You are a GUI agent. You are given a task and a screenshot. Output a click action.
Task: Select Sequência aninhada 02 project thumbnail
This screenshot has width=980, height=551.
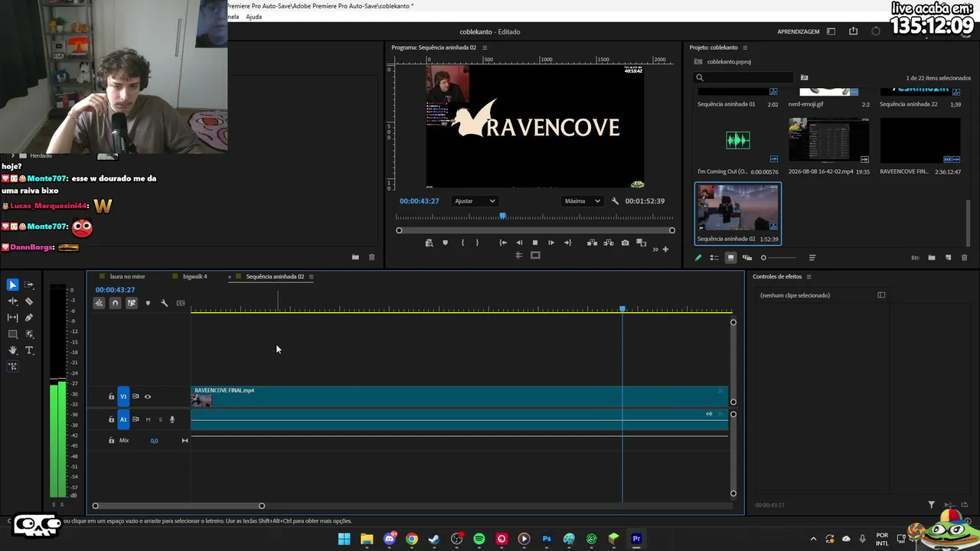737,207
